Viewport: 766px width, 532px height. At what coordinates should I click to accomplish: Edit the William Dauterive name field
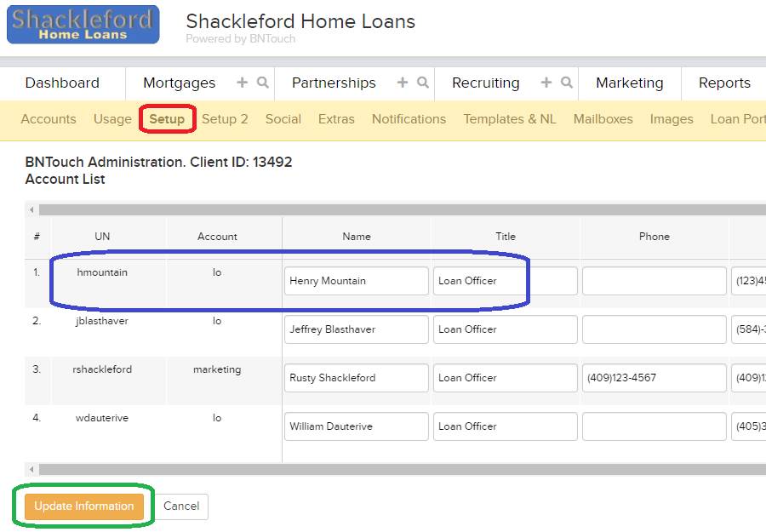click(357, 426)
